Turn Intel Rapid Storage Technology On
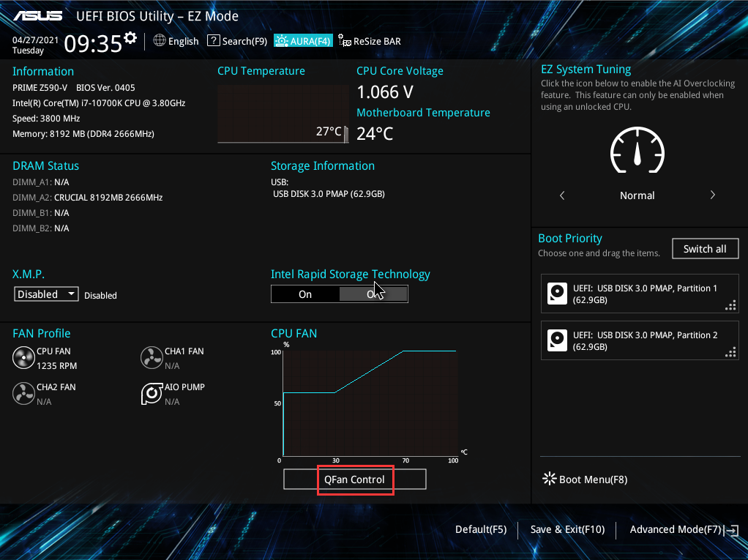Viewport: 748px width, 560px height. 305,294
